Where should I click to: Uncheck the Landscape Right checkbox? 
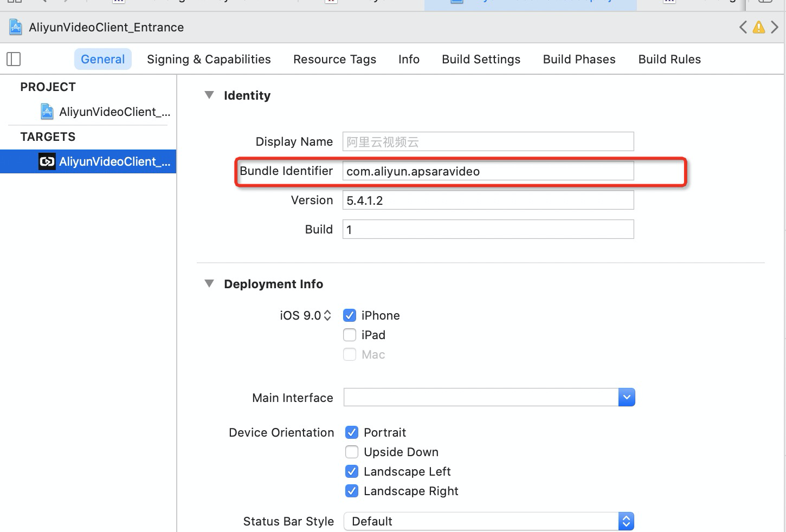352,491
